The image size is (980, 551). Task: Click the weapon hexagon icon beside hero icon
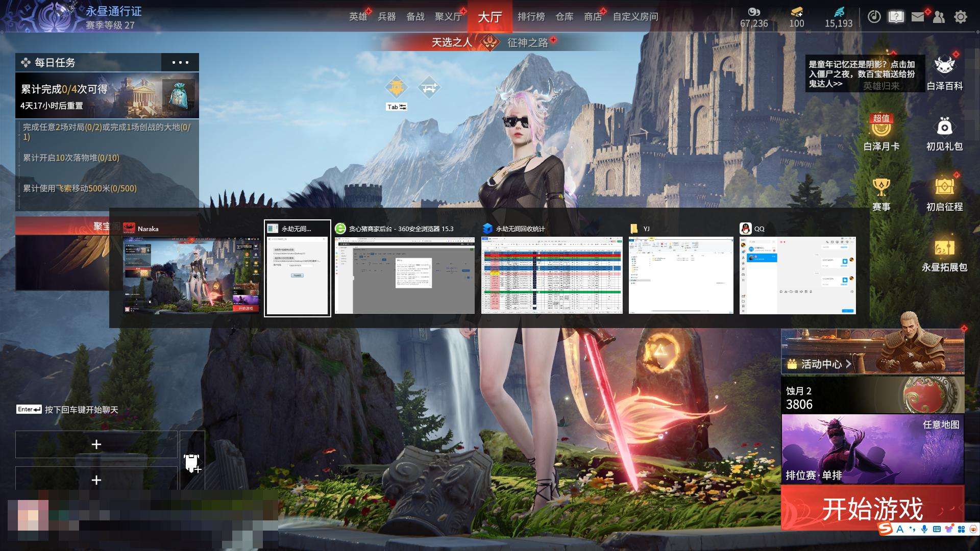[429, 88]
